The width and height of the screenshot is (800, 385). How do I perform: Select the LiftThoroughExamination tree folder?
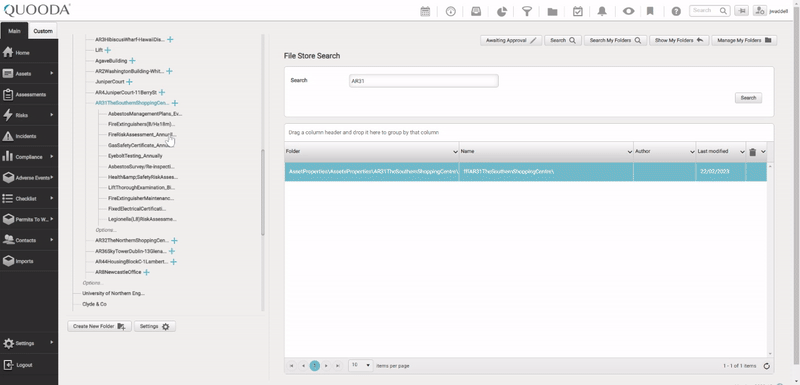pyautogui.click(x=142, y=188)
